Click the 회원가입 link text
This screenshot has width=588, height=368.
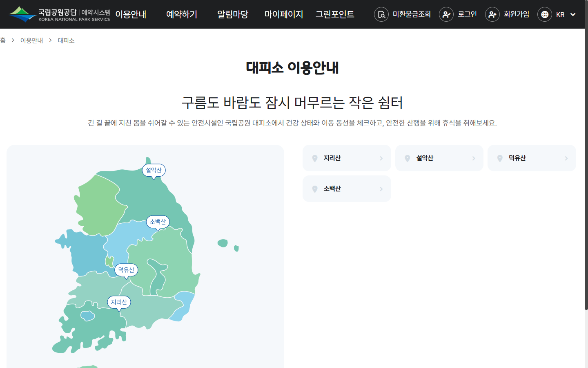(517, 14)
